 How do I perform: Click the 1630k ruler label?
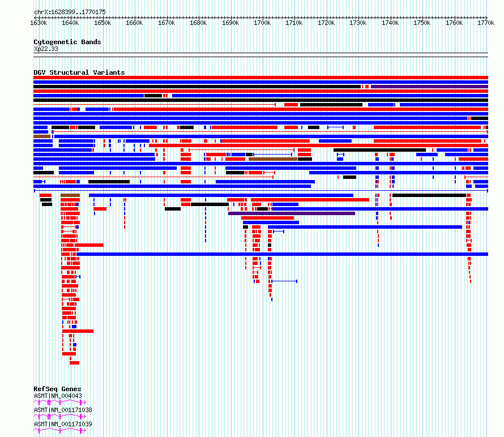[x=39, y=23]
